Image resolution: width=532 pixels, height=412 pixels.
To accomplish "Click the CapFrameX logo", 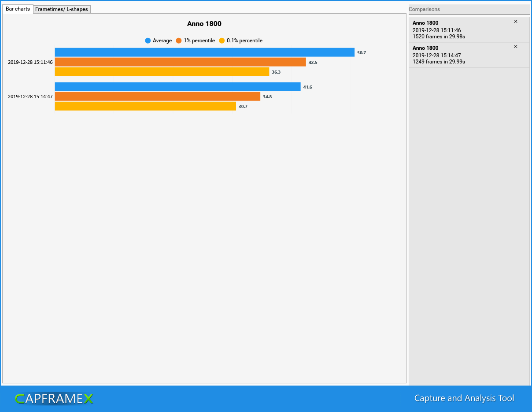I will coord(54,399).
